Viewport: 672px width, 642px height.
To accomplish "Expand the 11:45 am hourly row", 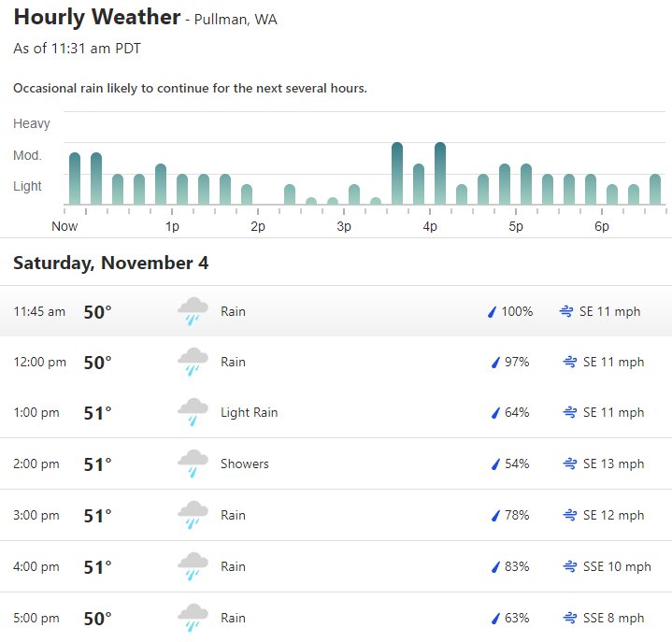I will (336, 311).
